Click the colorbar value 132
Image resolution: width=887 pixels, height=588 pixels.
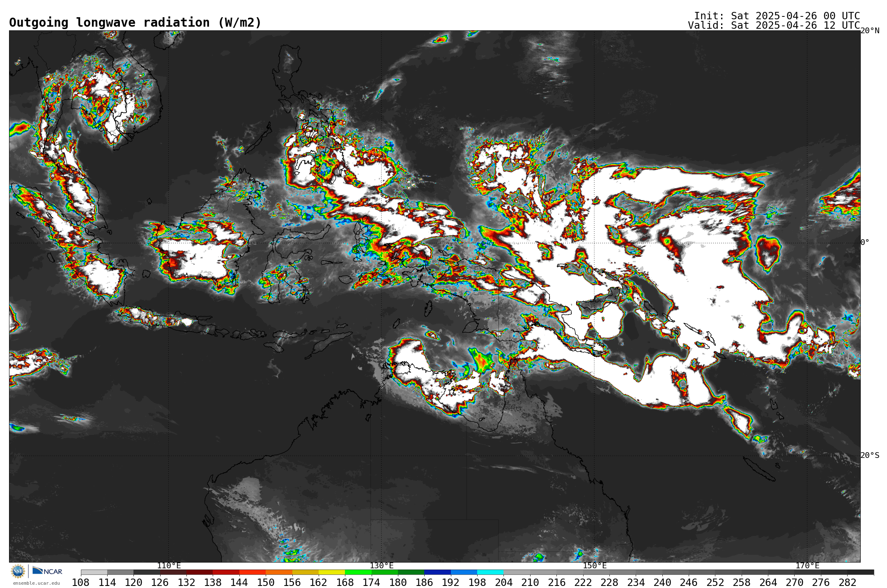186,583
